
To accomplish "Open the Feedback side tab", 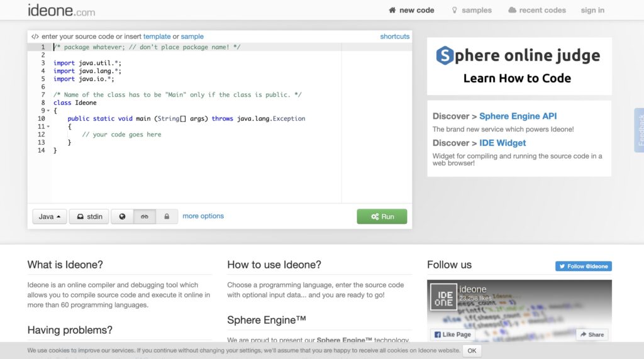I will 640,130.
